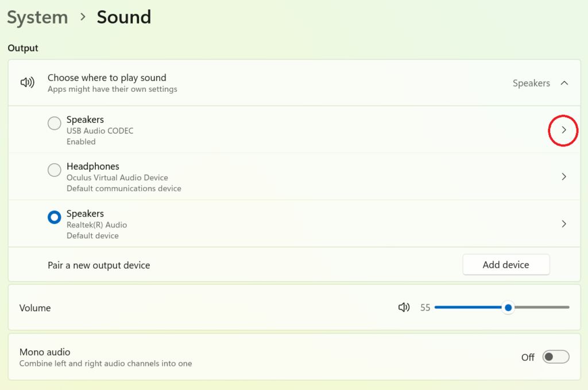
Task: Click the Pair a new output device label
Action: click(99, 265)
